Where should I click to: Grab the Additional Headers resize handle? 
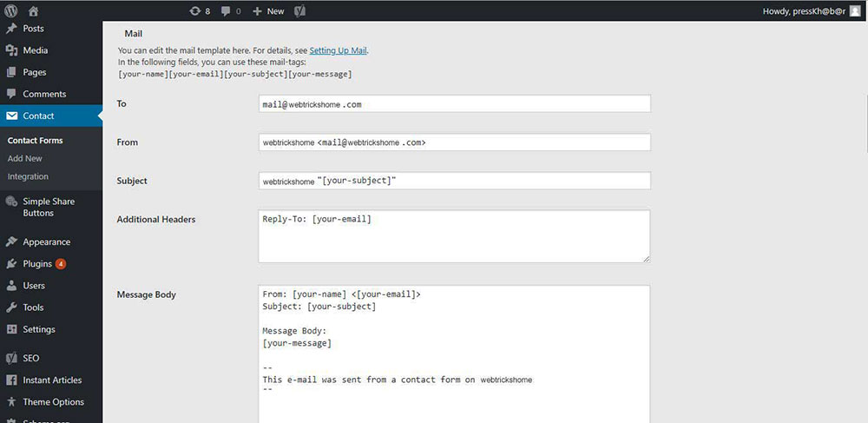click(x=645, y=257)
